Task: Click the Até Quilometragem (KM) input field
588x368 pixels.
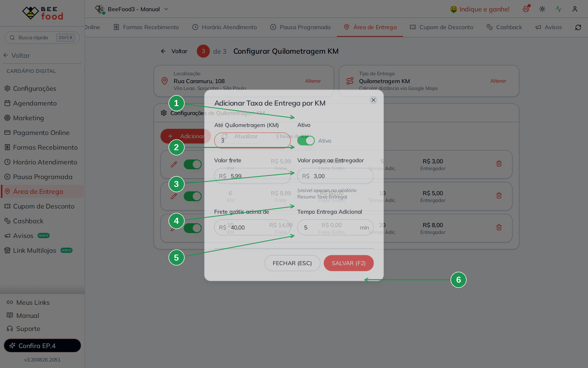Action: (253, 140)
